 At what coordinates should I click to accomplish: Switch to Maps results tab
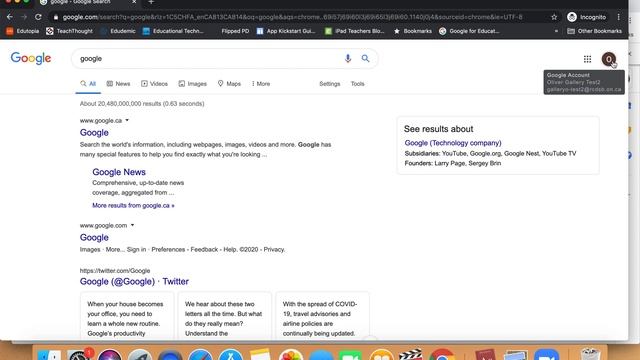point(229,84)
